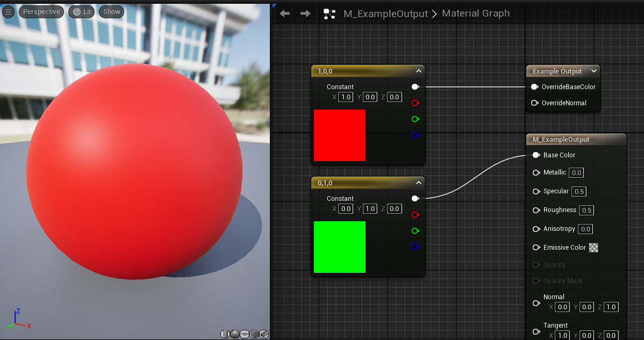Click the Metallic input pin
644x340 pixels.
[x=536, y=172]
